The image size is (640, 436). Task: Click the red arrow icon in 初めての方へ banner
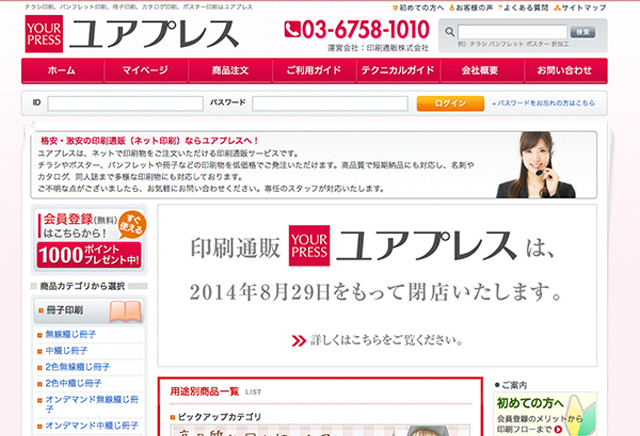point(558,429)
